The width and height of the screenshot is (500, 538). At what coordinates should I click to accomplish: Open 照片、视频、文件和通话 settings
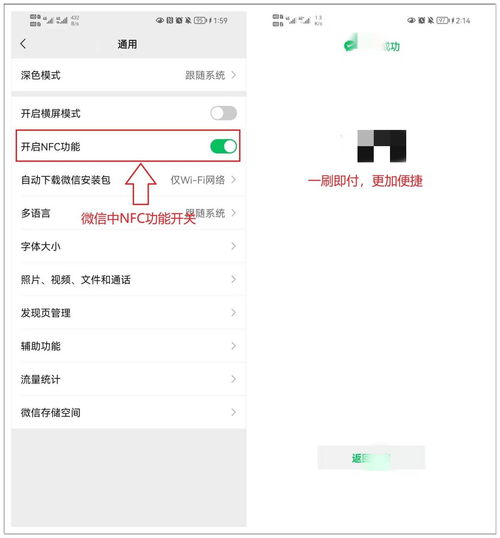click(129, 280)
